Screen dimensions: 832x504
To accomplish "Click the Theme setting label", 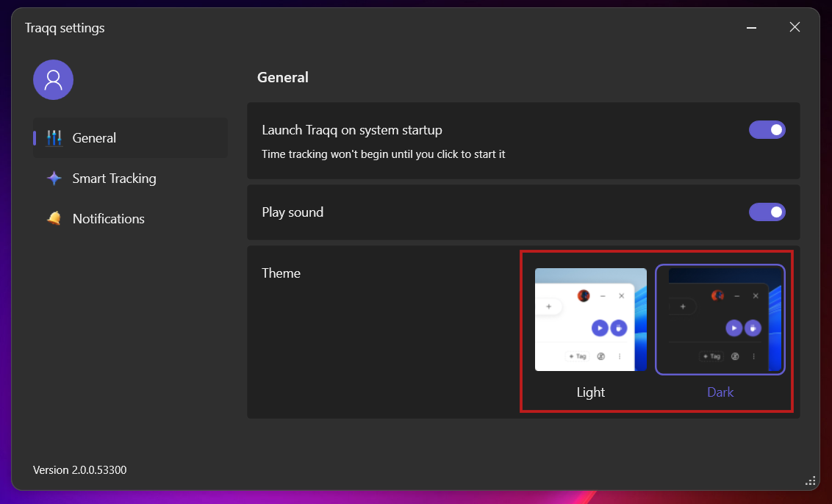I will [x=281, y=273].
